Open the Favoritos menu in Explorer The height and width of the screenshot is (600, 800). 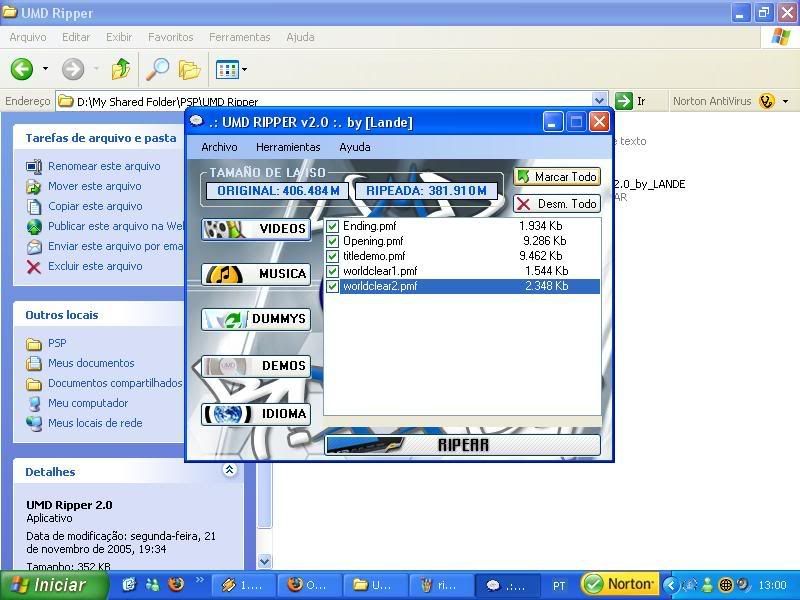170,37
